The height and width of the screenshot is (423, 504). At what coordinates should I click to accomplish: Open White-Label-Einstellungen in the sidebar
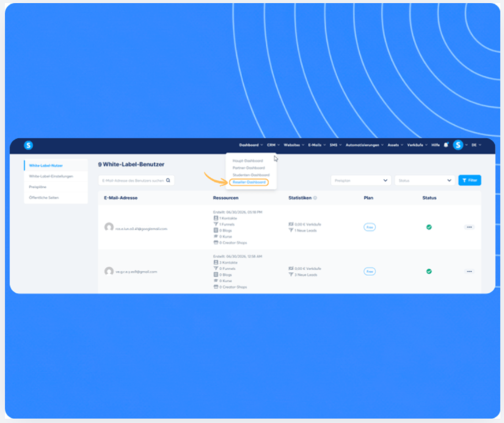coord(51,176)
